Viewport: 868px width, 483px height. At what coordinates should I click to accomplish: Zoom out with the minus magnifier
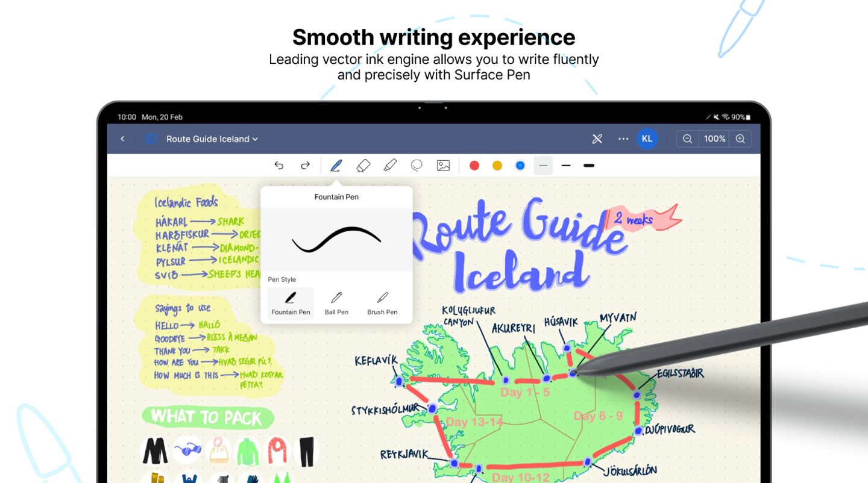coord(687,139)
